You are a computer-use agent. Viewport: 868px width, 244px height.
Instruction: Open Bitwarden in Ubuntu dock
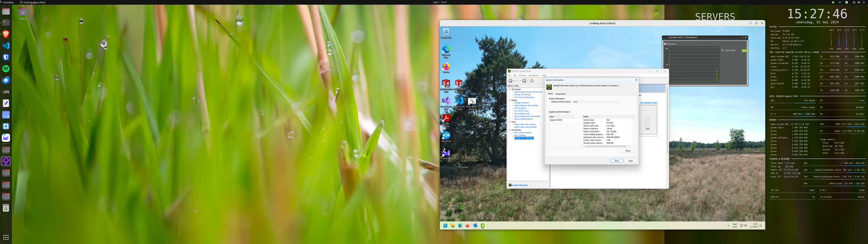pyautogui.click(x=6, y=57)
